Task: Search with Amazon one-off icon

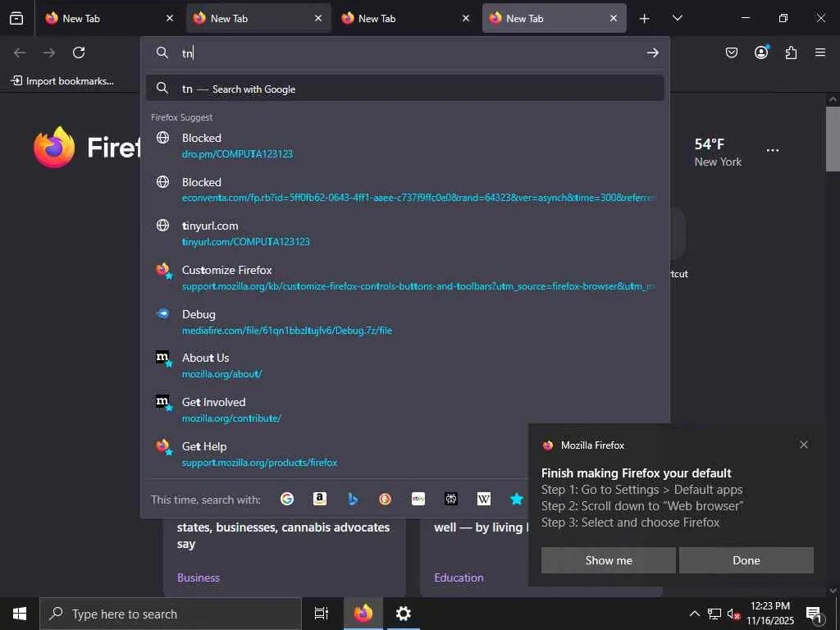Action: click(x=320, y=500)
